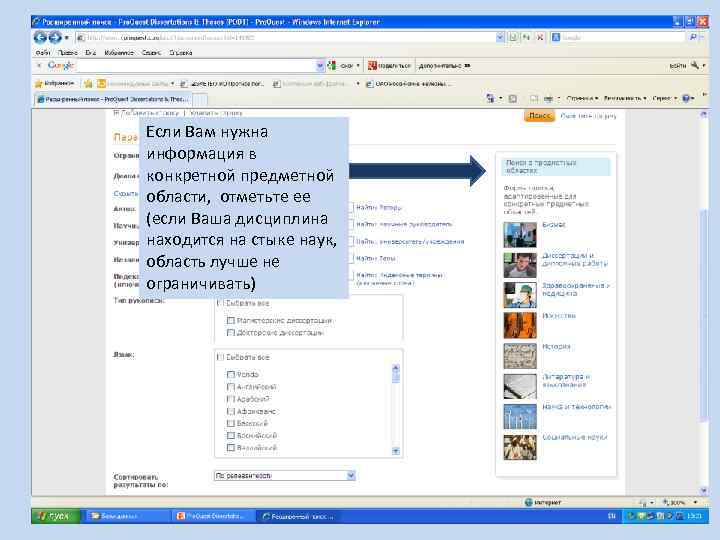The width and height of the screenshot is (720, 540).
Task: Open the Страница command bar dropdown
Action: tap(582, 98)
